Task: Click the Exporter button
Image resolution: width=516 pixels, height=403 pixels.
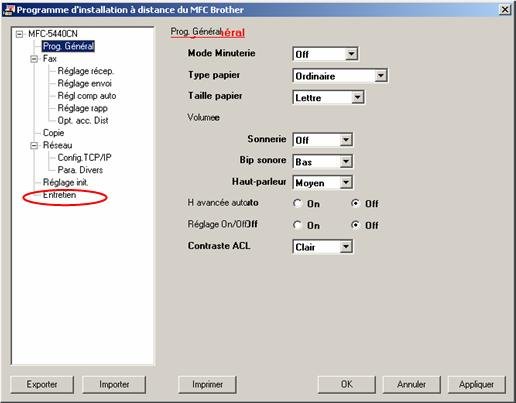Action: (42, 384)
